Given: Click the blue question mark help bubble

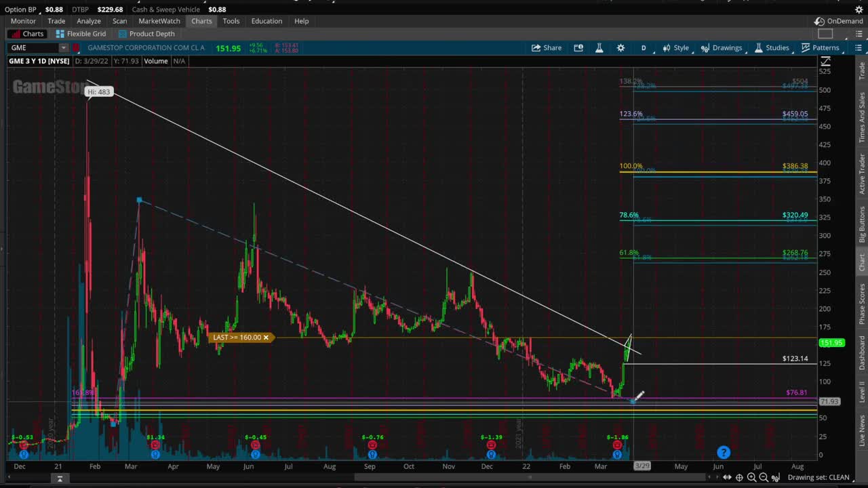Looking at the screenshot, I should click(724, 452).
